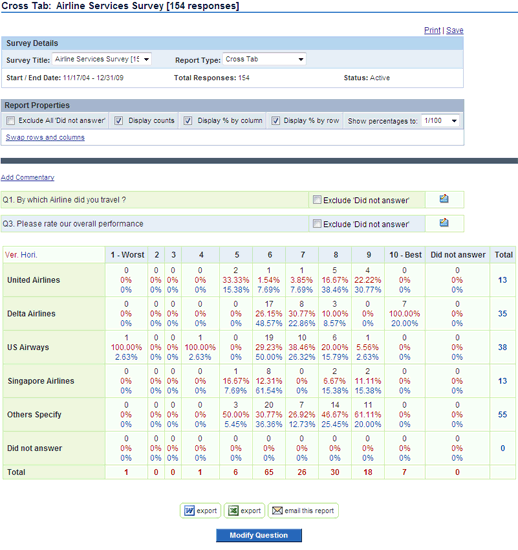The image size is (518, 550).
Task: Click the Add Commentary link
Action: pos(27,177)
